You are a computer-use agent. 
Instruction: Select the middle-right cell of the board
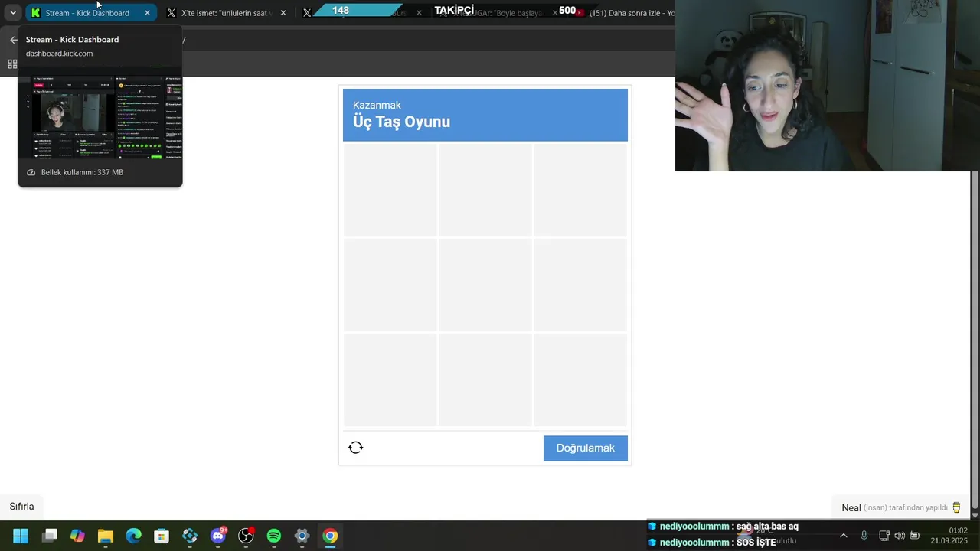[580, 285]
